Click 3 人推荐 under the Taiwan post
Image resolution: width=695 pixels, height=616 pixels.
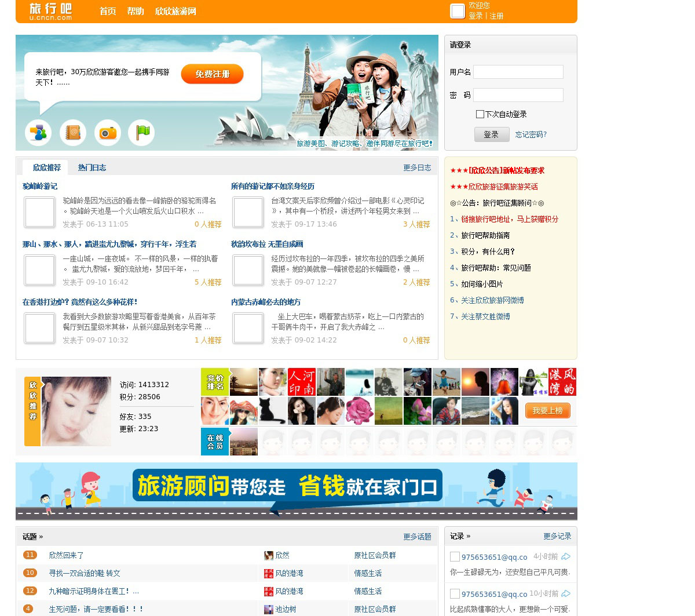416,224
